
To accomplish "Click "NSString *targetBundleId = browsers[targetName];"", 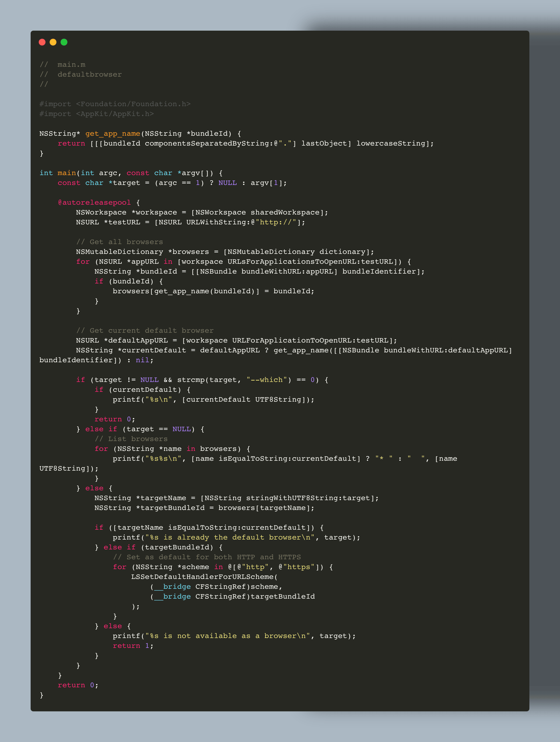I will tap(205, 508).
